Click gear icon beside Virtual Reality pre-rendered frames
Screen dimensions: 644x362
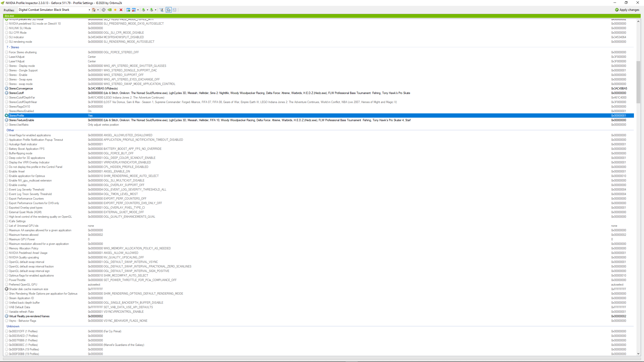[x=7, y=316]
